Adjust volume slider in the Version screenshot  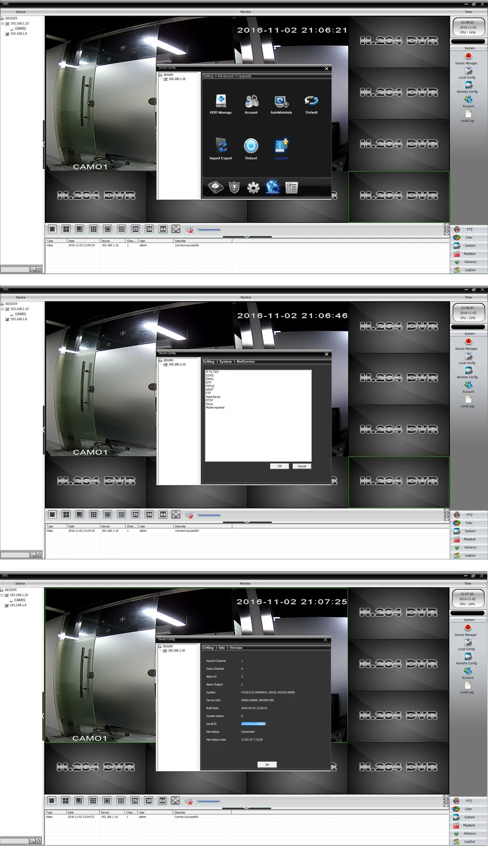tap(208, 801)
